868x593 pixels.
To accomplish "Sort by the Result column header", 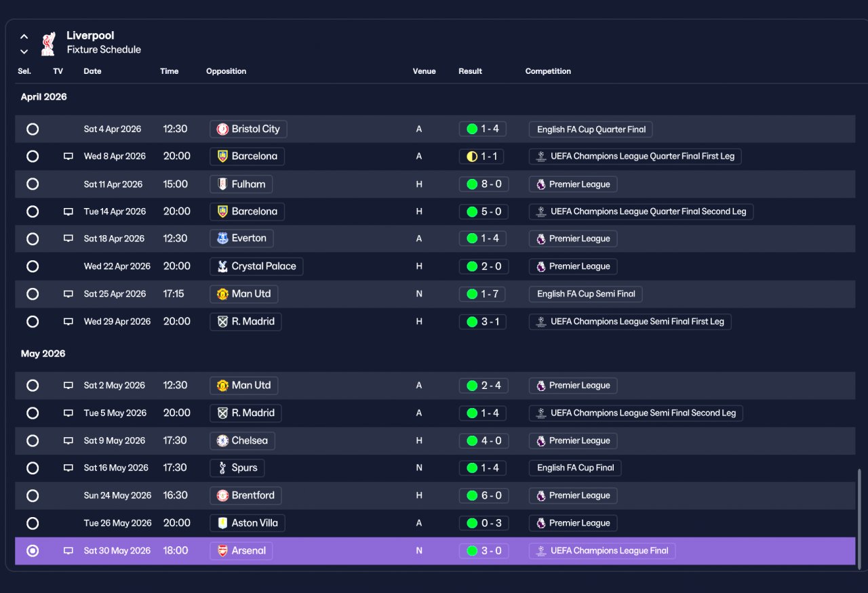I will coord(470,71).
